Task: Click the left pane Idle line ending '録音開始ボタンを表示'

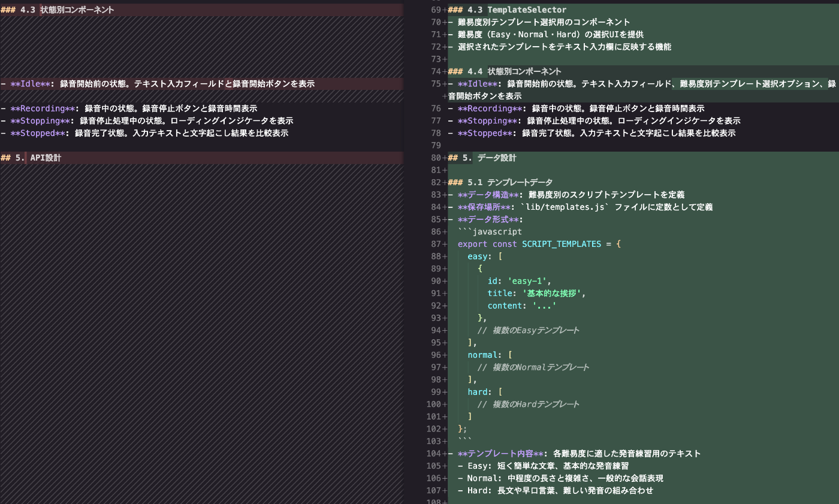Action: (x=158, y=84)
